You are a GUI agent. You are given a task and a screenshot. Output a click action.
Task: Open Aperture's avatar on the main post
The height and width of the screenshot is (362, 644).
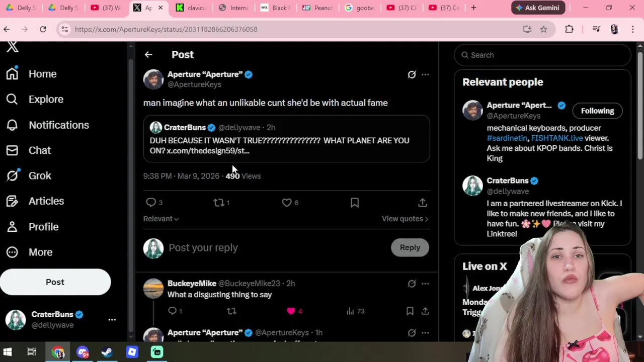pos(153,79)
